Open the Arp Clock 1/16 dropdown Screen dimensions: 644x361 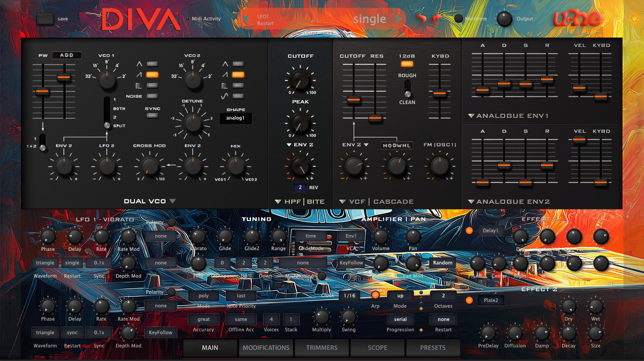coord(349,295)
